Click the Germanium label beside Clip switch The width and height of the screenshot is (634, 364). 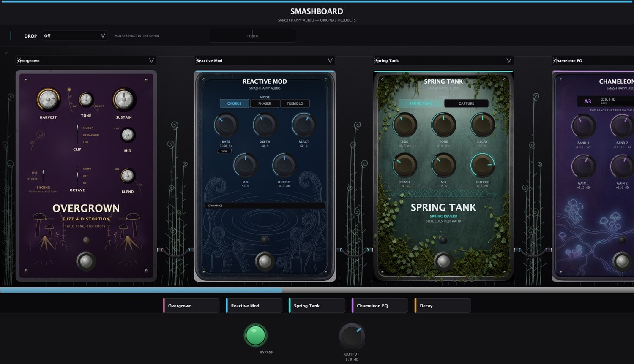91,135
